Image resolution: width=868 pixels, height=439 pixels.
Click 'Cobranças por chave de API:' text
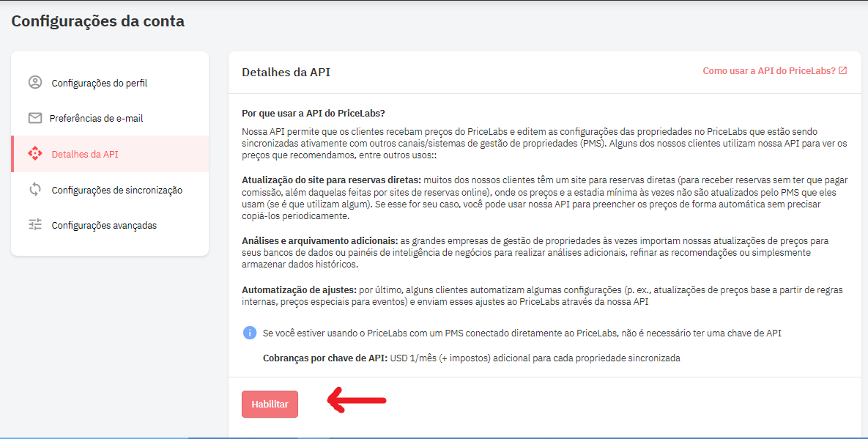click(325, 358)
